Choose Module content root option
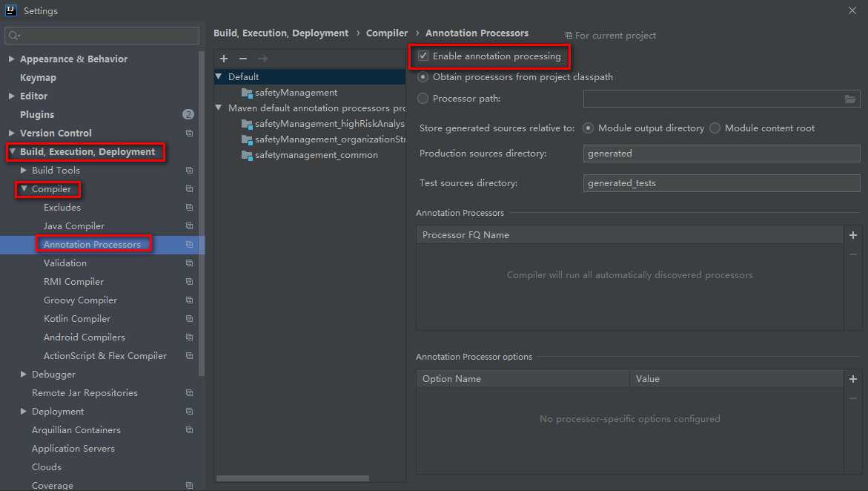868x491 pixels. click(715, 128)
